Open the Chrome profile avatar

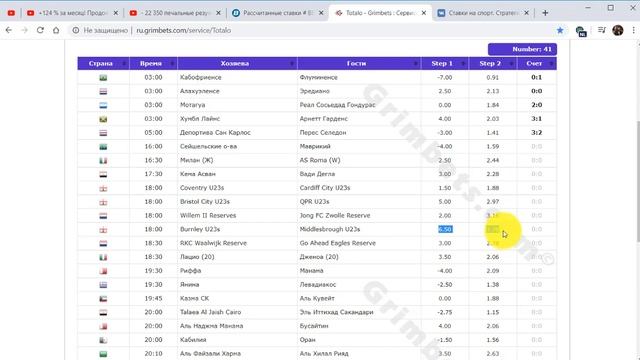tap(618, 30)
